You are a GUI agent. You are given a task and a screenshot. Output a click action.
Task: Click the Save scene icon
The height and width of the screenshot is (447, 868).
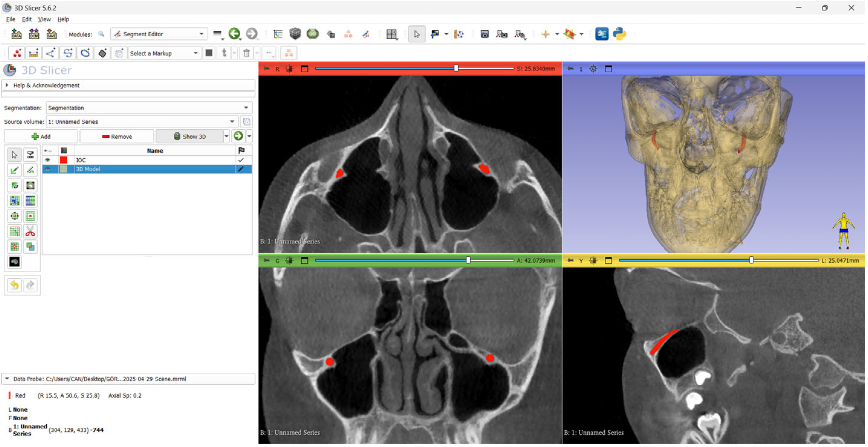[x=52, y=34]
